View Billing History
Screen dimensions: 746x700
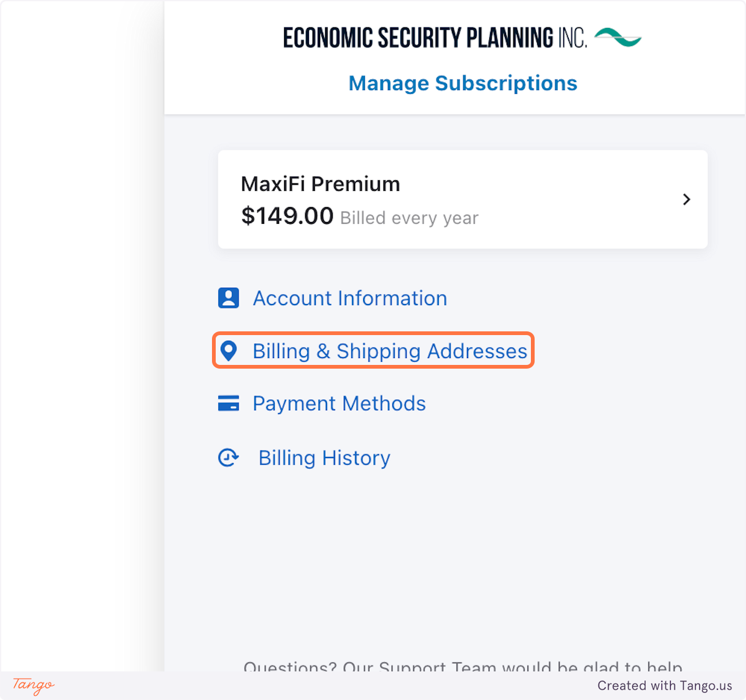point(324,458)
